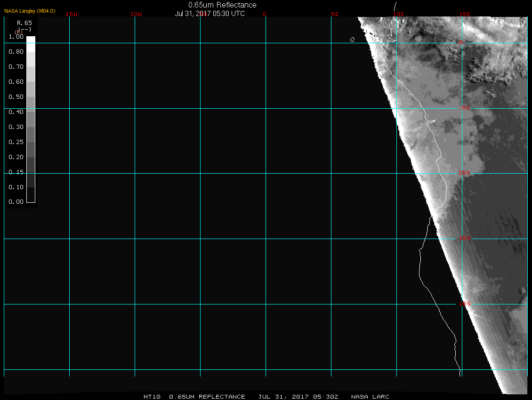Click the 0.20 legend value
532x400 pixels.
tap(16, 157)
